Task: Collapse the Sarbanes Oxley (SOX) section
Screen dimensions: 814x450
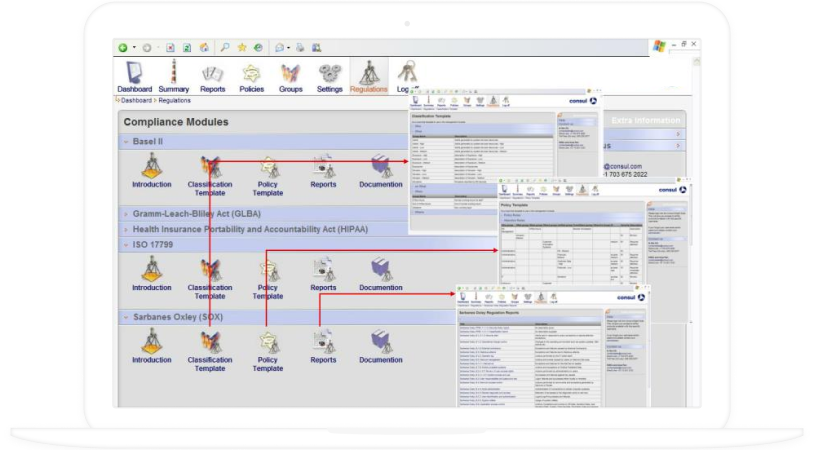Action: click(125, 317)
